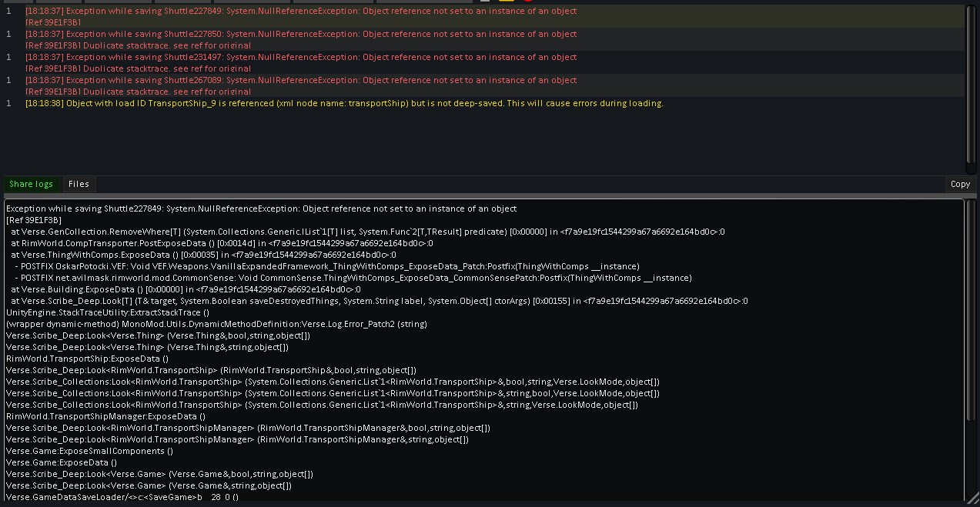The image size is (980, 507).
Task: Click the detail header Exception while saving Shuttle227849
Action: click(261, 208)
